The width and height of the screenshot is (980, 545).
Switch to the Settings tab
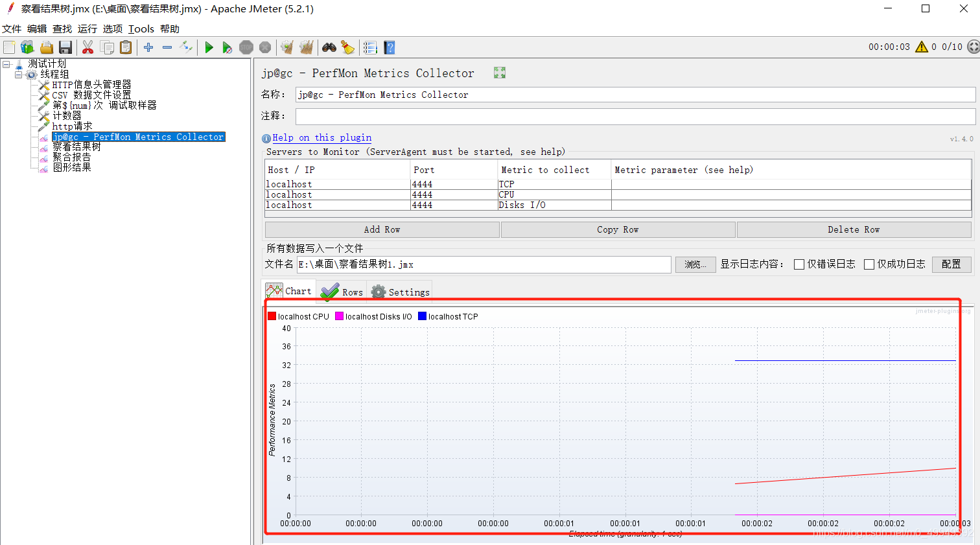400,292
